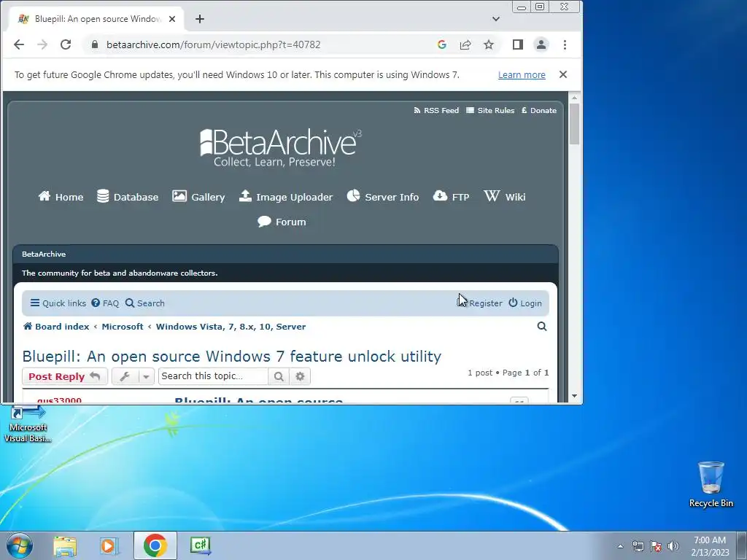Click magnifier icon beside breadcrumbs
Viewport: 747px width, 560px height.
(542, 327)
